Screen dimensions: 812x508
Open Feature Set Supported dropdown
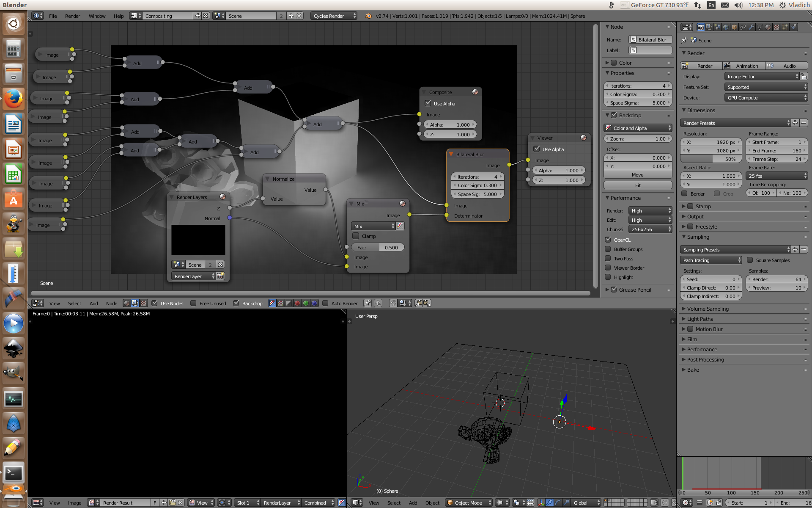point(766,87)
